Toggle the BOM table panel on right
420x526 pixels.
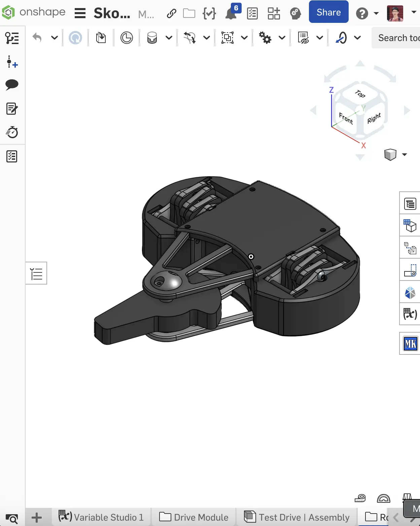410,204
